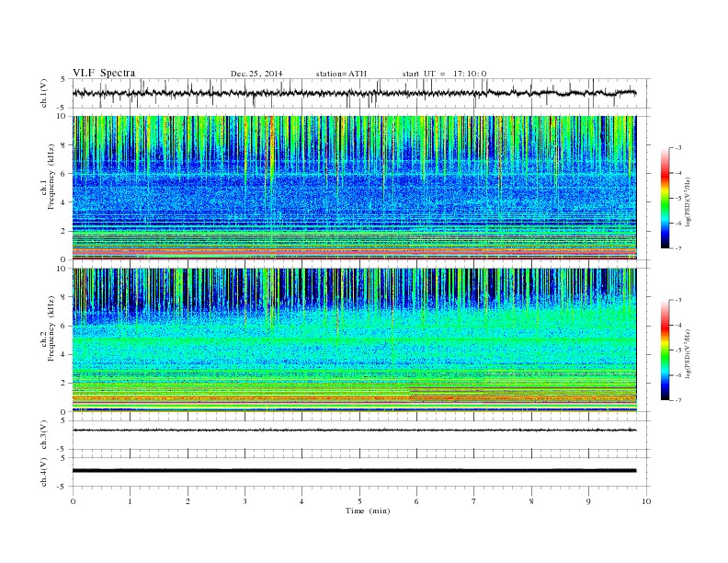Click time axis tick label "0"
This screenshot has height=563, width=728.
pyautogui.click(x=73, y=501)
